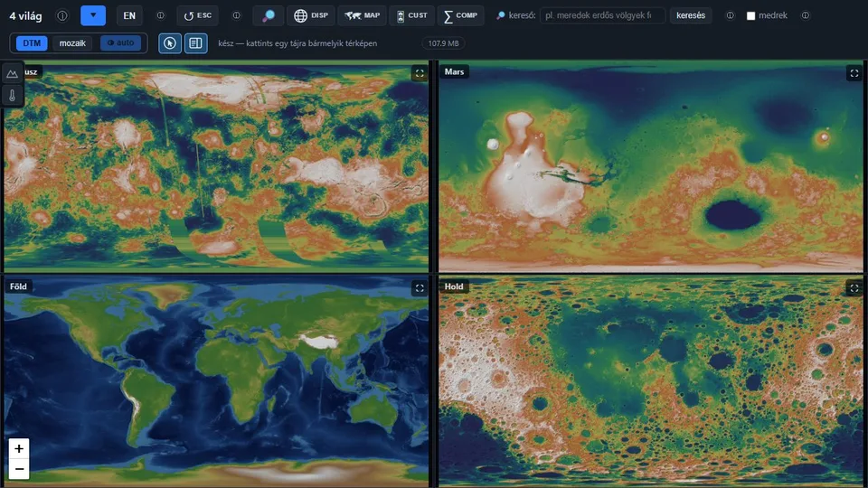Toggle the 'auto' mode button

120,43
